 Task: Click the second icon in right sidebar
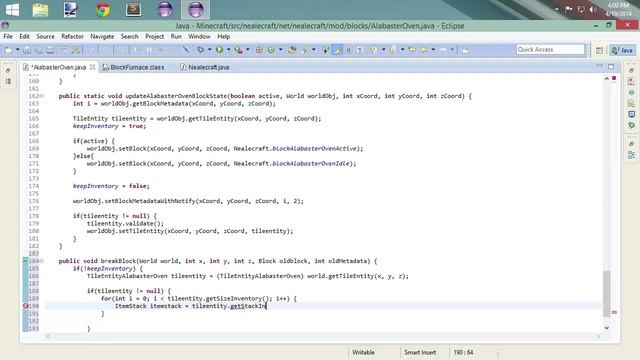click(x=631, y=81)
